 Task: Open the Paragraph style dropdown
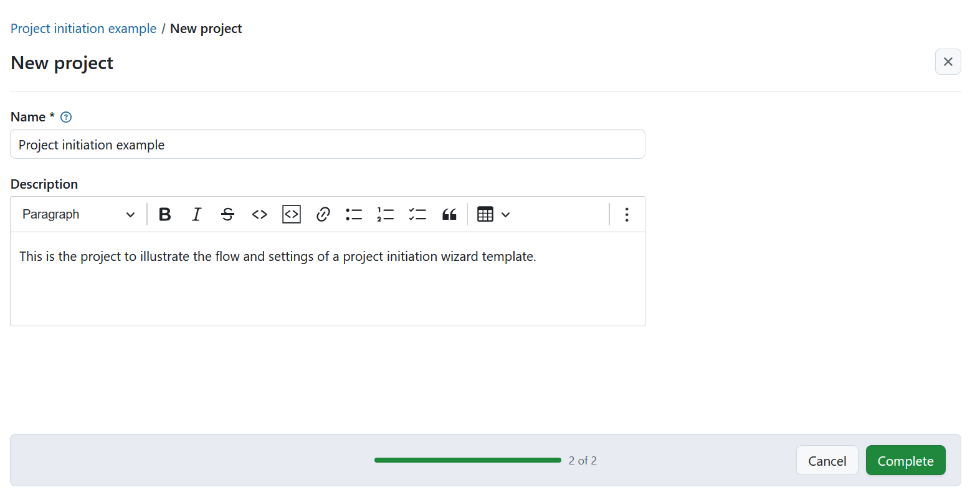[77, 214]
